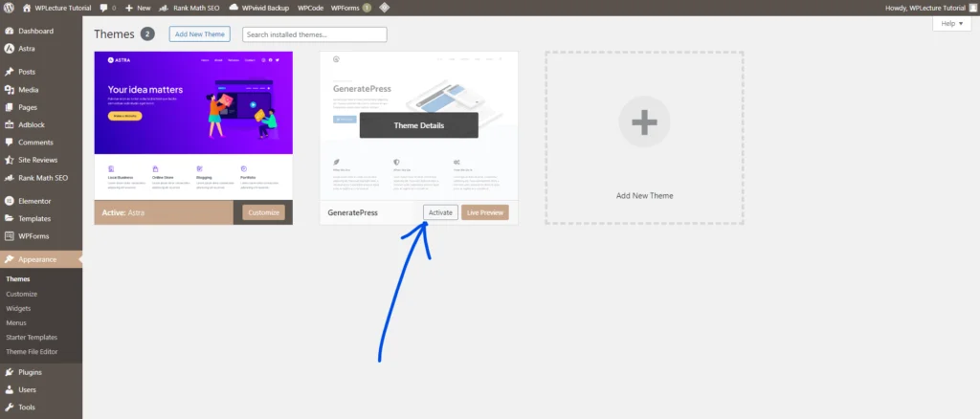This screenshot has width=980, height=419.
Task: Click the Site Reviews star icon
Action: pyautogui.click(x=10, y=160)
